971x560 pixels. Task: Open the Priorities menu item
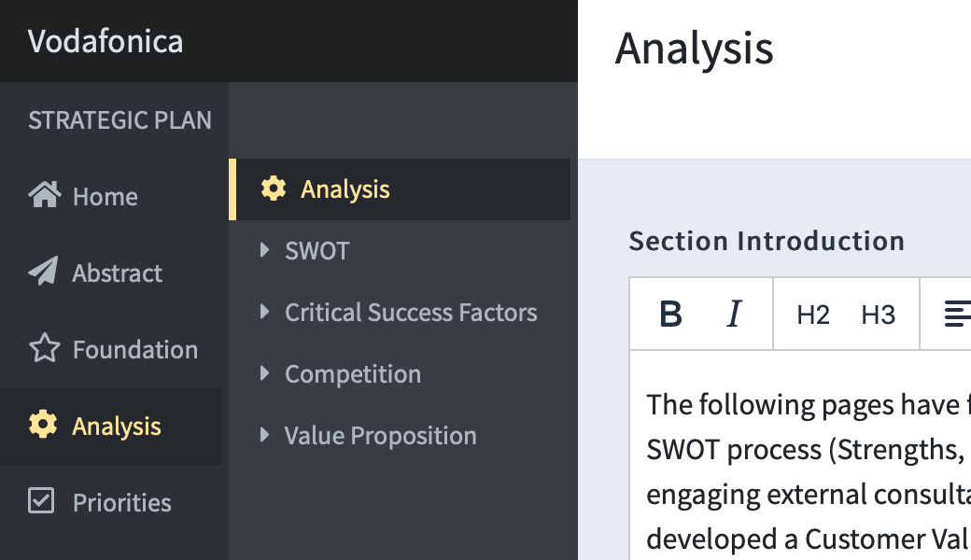pyautogui.click(x=111, y=502)
